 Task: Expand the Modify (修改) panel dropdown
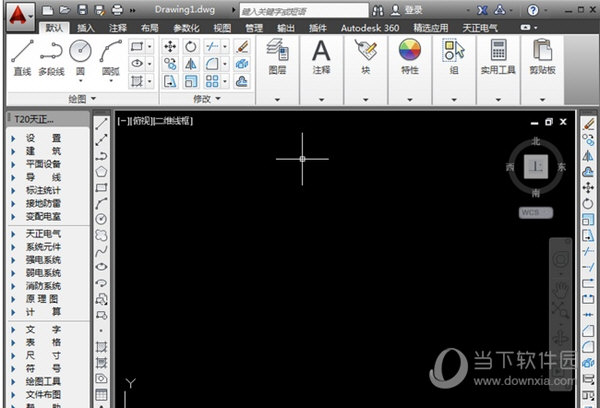pyautogui.click(x=207, y=99)
